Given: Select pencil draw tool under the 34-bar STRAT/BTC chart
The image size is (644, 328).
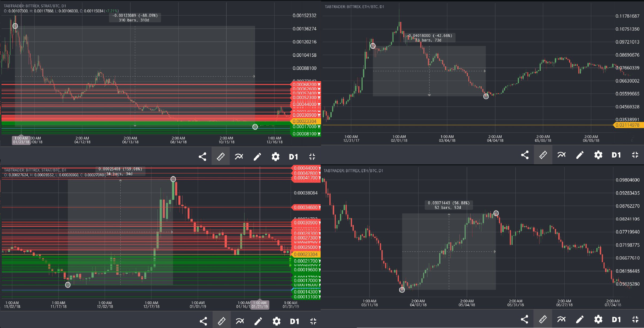Looking at the screenshot, I should [258, 321].
